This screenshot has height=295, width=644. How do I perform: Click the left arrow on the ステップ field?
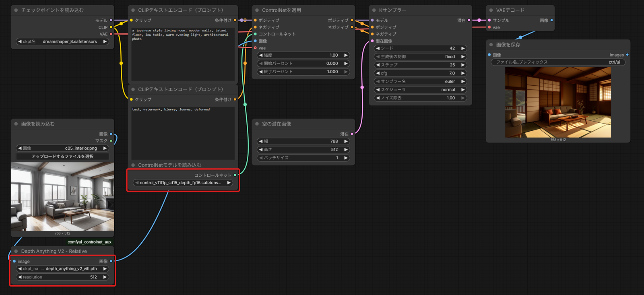pyautogui.click(x=378, y=65)
